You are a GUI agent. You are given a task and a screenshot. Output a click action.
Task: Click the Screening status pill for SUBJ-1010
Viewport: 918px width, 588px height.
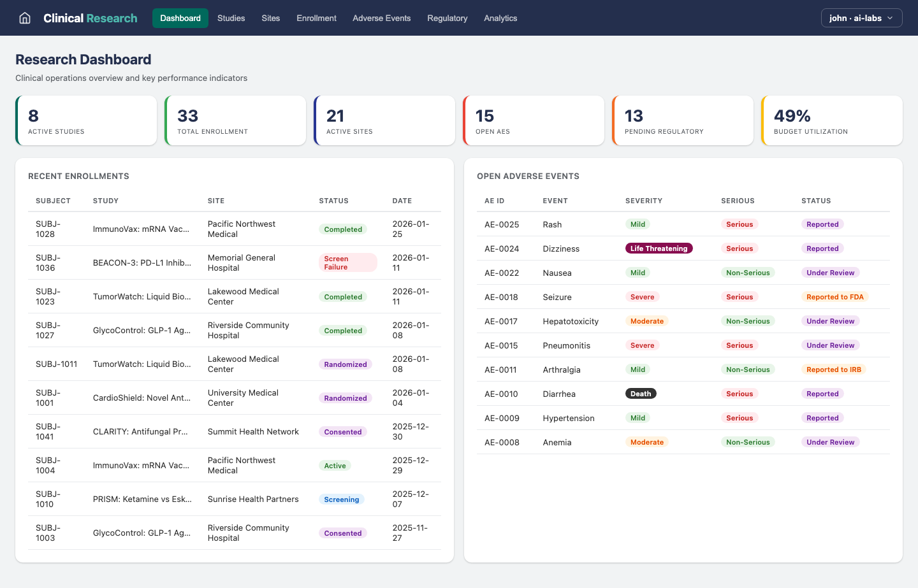tap(342, 499)
